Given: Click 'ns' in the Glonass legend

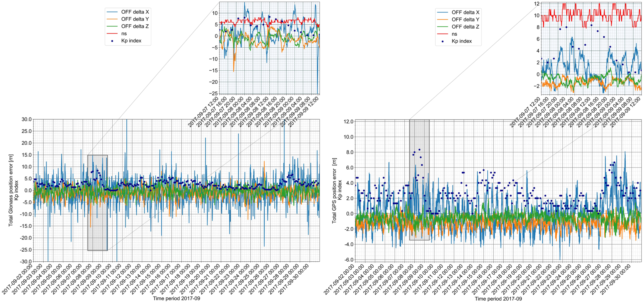Looking at the screenshot, I should coord(124,34).
